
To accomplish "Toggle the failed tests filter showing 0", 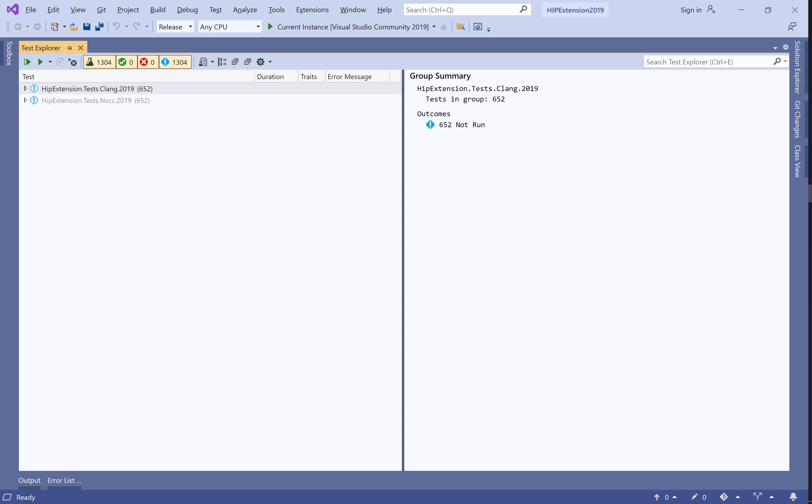I will click(148, 62).
